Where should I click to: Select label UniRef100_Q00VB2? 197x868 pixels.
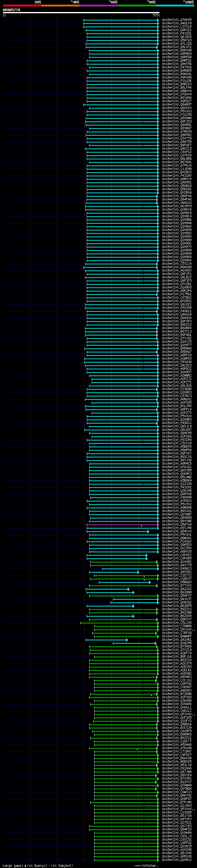(177, 562)
